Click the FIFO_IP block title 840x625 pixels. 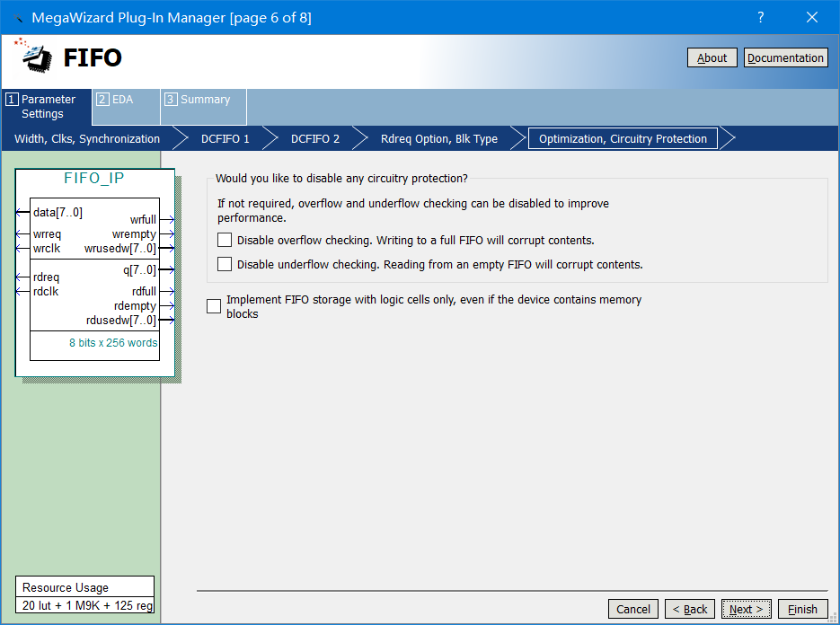(93, 179)
